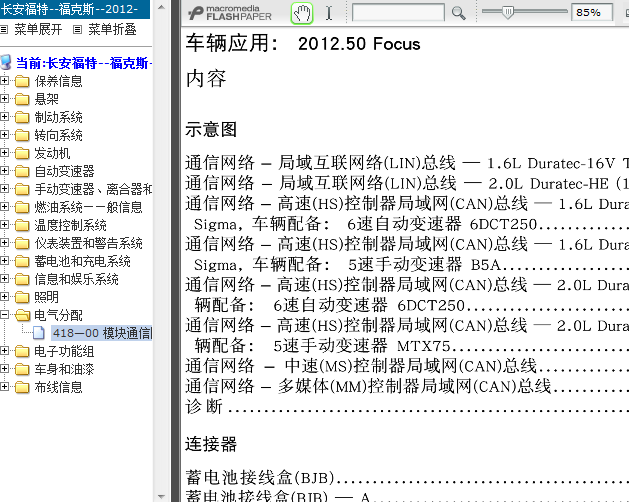Click the 车身和油漆 folder icon
This screenshot has height=502, width=629.
[22, 369]
